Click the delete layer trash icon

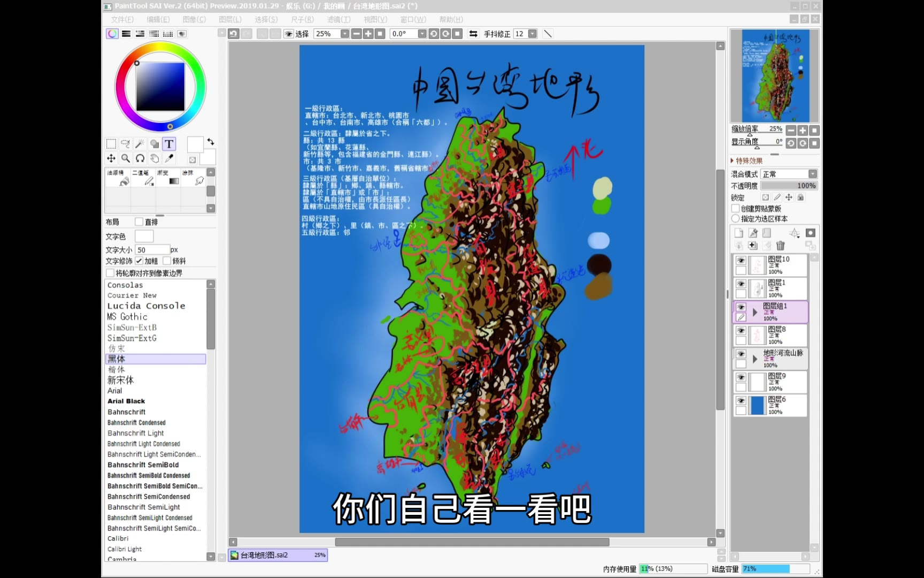[x=781, y=246]
